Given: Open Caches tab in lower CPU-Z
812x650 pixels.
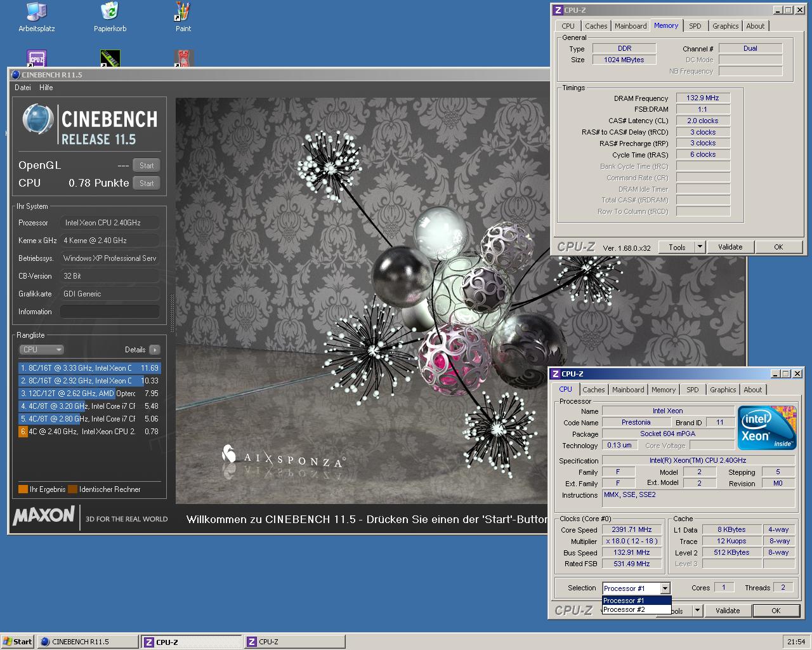Looking at the screenshot, I should coord(593,390).
